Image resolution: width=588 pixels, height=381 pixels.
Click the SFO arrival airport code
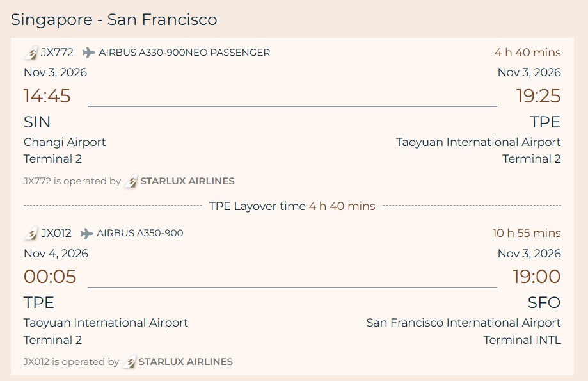[544, 302]
